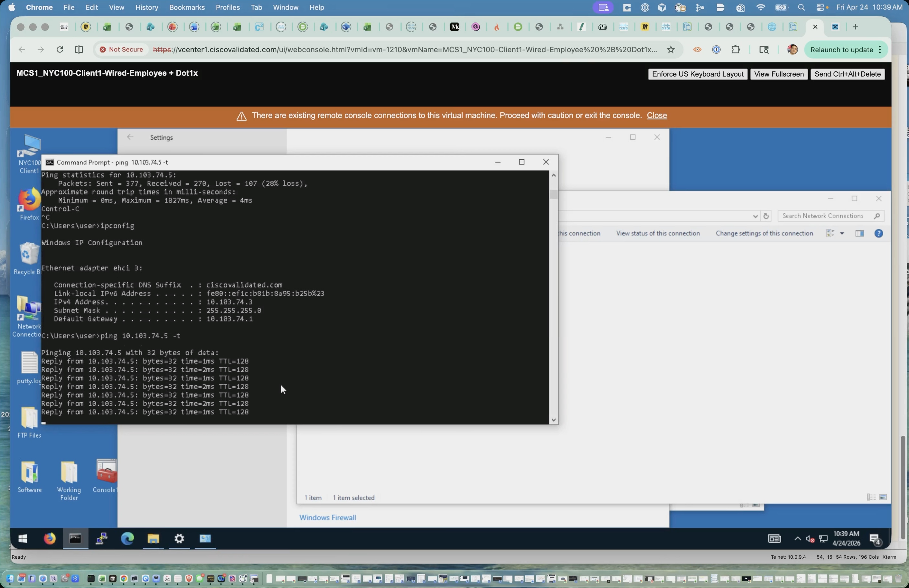
Task: Open the Software folder on the desktop
Action: (x=30, y=477)
